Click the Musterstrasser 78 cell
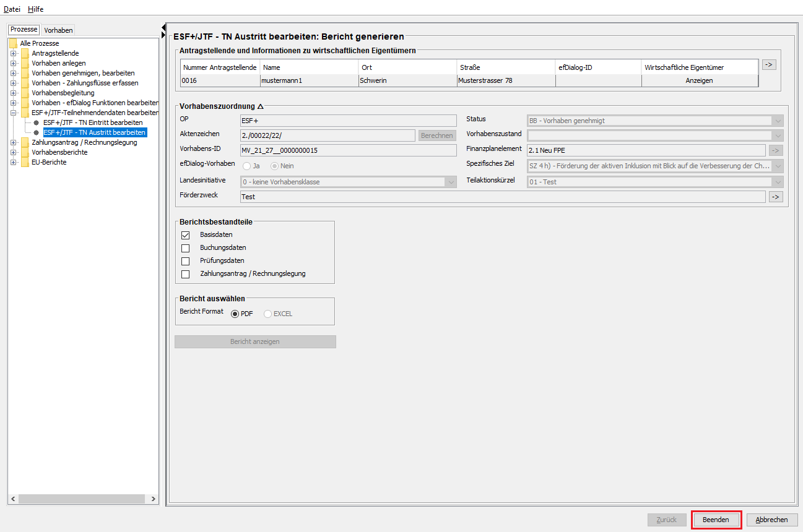Screen dimensions: 803x532 pos(506,80)
